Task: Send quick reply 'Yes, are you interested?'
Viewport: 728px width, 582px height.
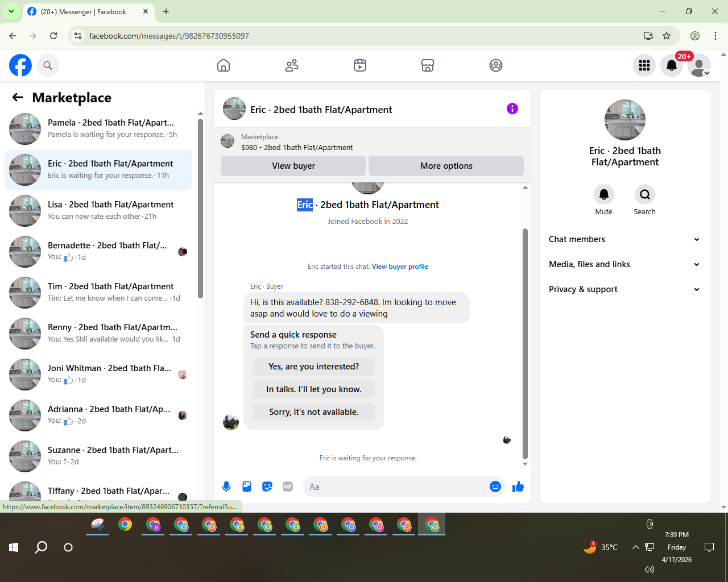Action: click(314, 367)
